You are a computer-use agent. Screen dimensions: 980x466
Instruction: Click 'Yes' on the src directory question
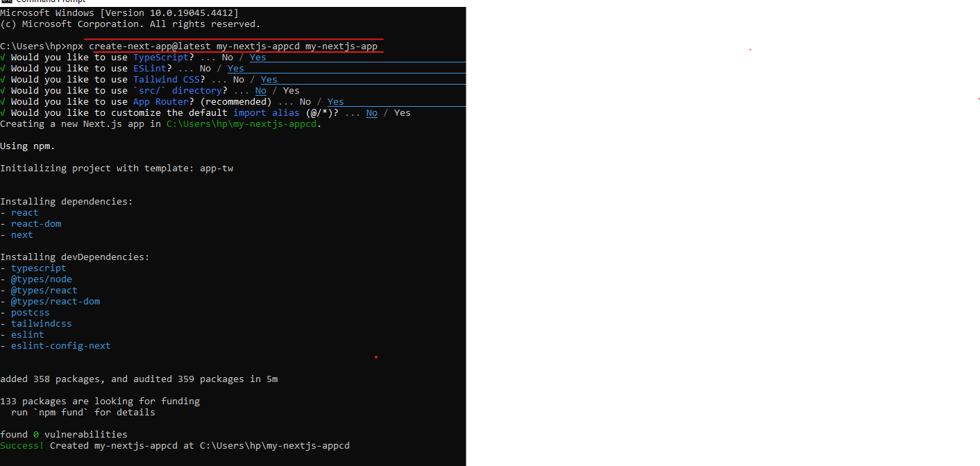tap(292, 91)
